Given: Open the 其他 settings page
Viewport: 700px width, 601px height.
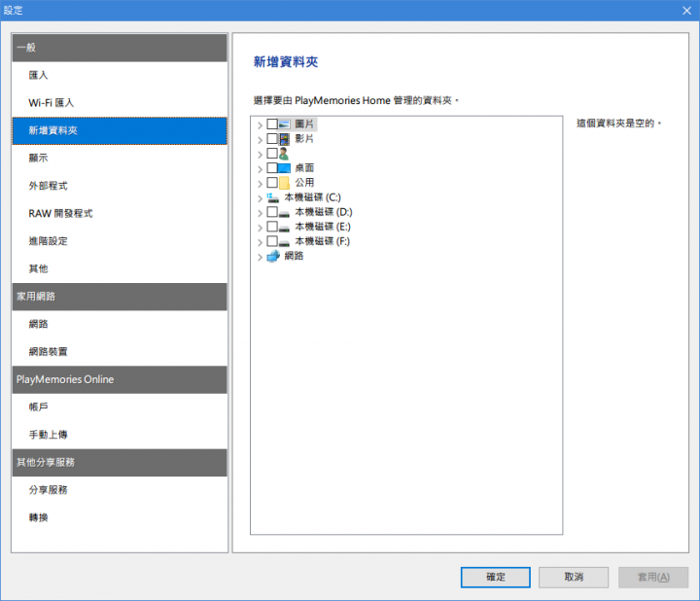Looking at the screenshot, I should coord(120,268).
